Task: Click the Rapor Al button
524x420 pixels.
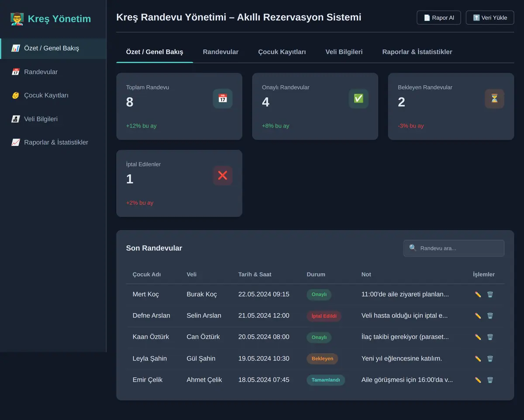Action: 439,18
